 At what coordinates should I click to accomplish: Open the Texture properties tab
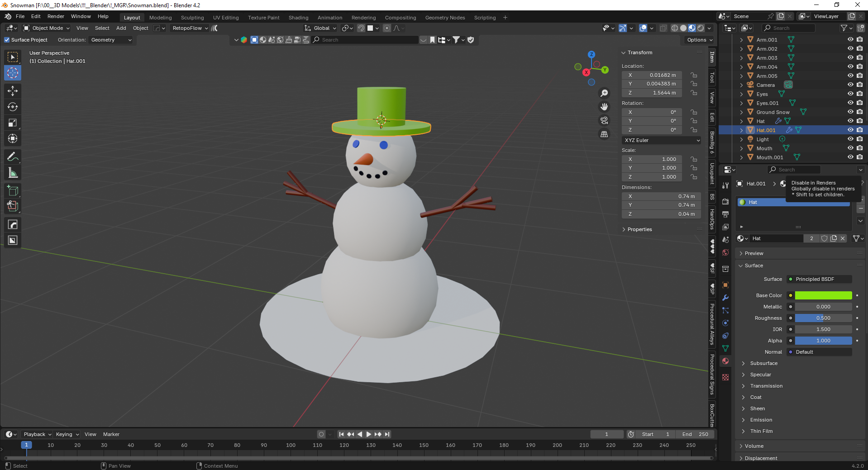(x=725, y=377)
